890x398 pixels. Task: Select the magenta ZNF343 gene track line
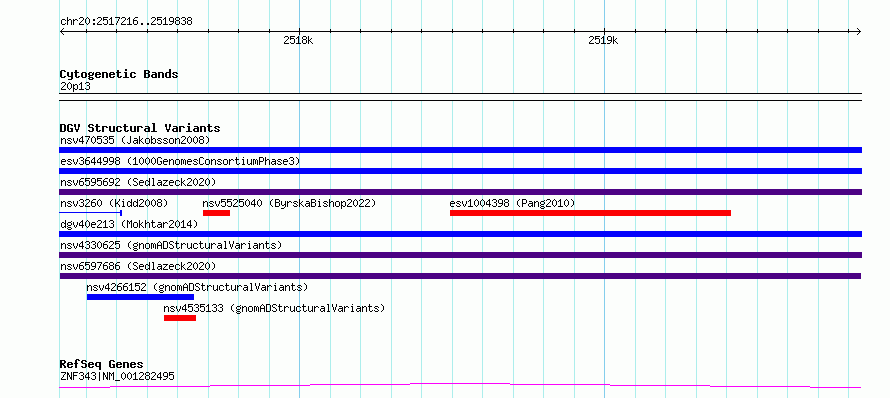pos(460,386)
